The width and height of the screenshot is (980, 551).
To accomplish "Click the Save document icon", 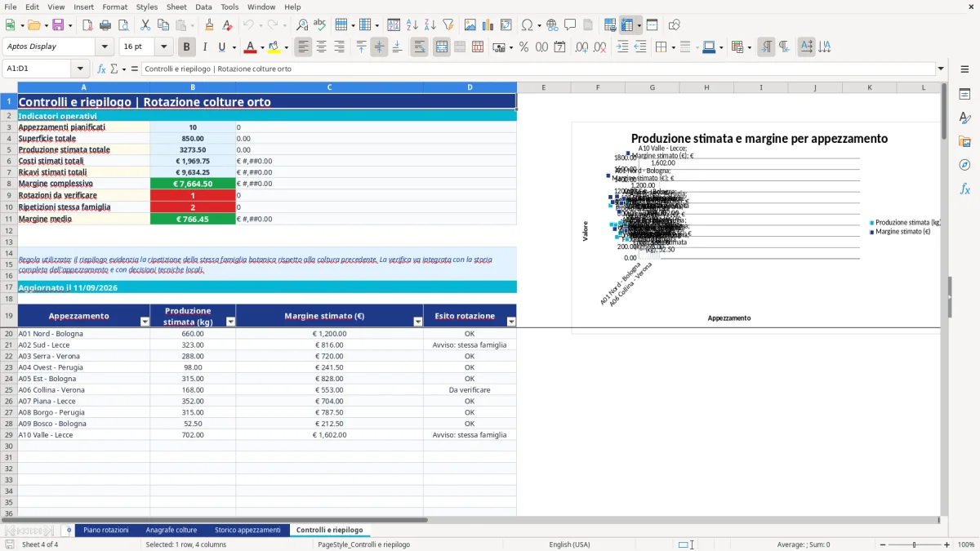I will 58,25.
